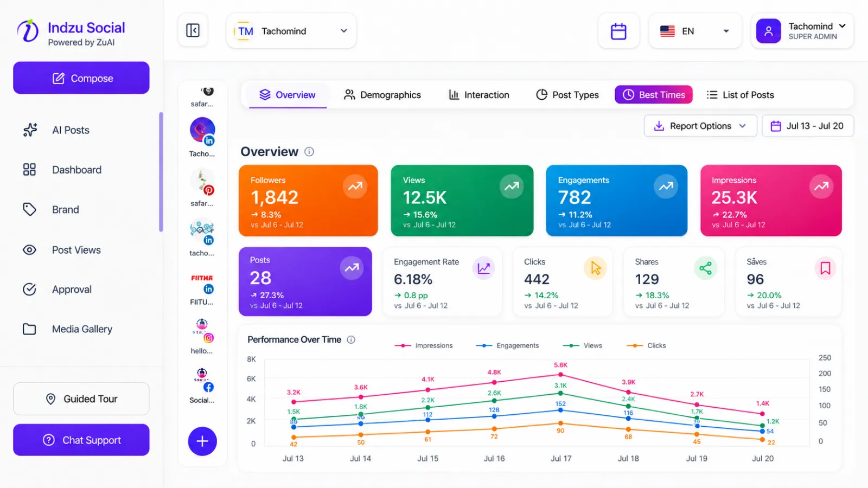Screen dimensions: 868x488
Task: Toggle the Engagements series in chart legend
Action: [507, 345]
